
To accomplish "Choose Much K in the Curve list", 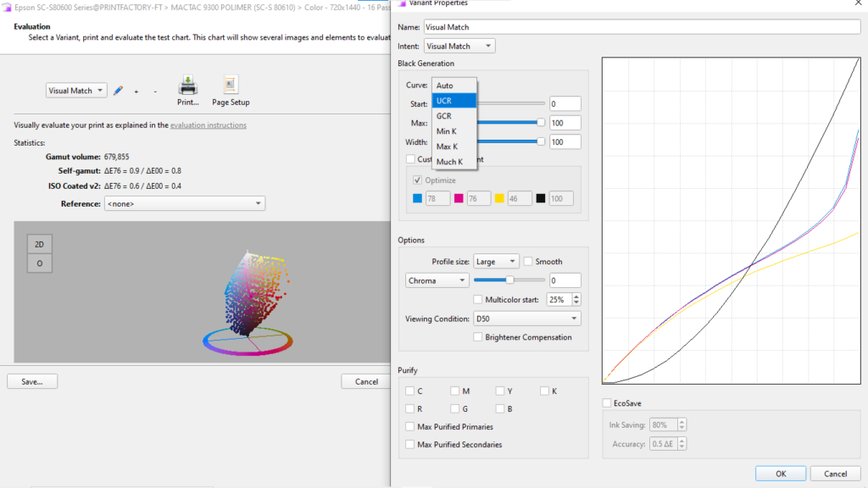I will coord(451,161).
